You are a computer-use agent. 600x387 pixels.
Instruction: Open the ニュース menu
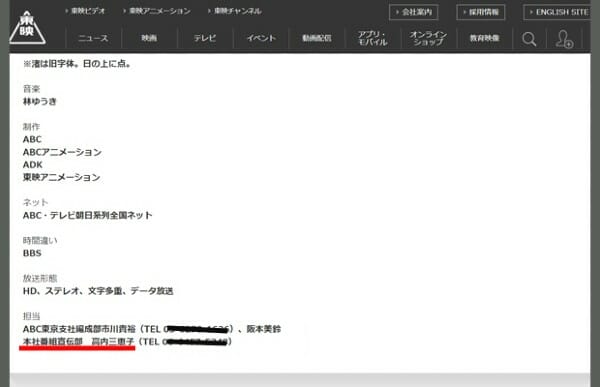[x=93, y=38]
